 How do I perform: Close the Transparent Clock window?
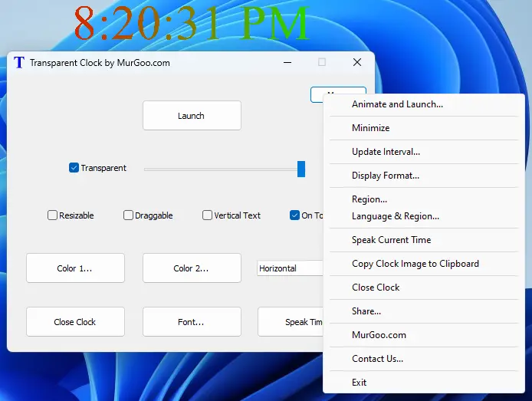357,63
